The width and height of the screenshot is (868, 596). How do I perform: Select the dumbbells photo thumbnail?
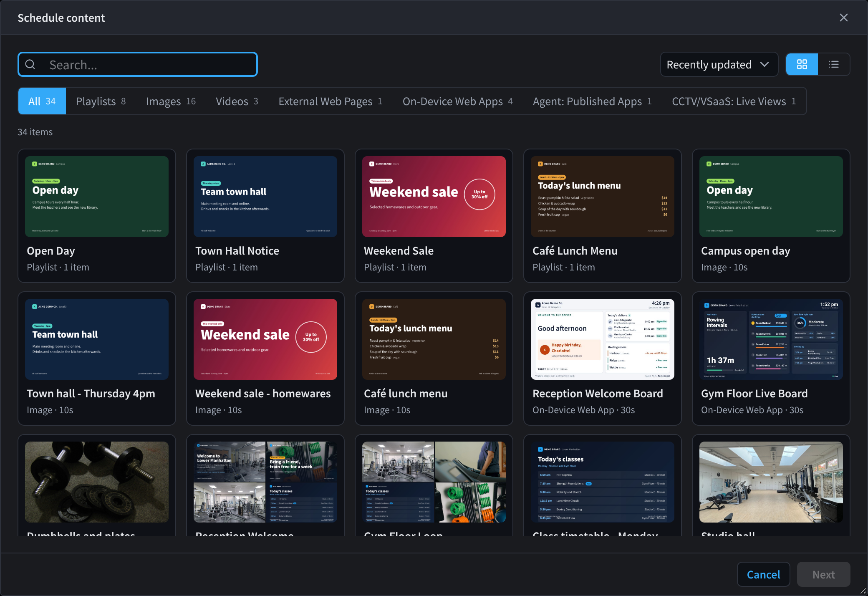(97, 482)
